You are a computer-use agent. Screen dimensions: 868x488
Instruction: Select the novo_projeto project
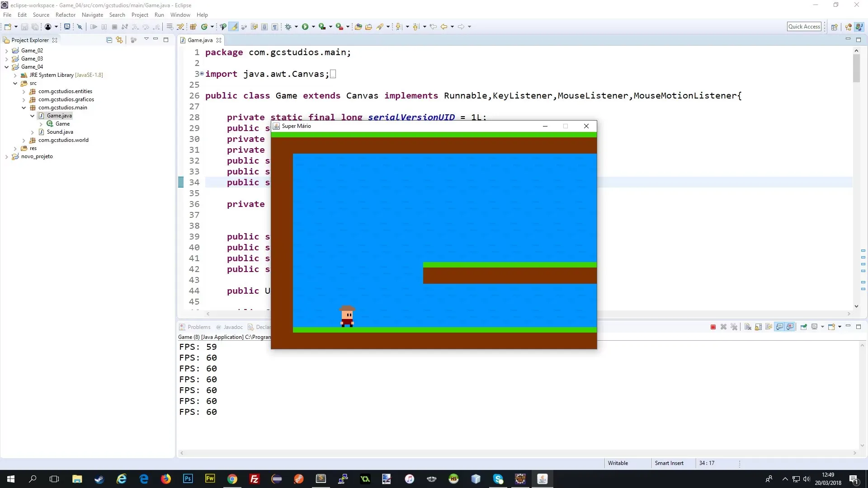[x=37, y=156]
